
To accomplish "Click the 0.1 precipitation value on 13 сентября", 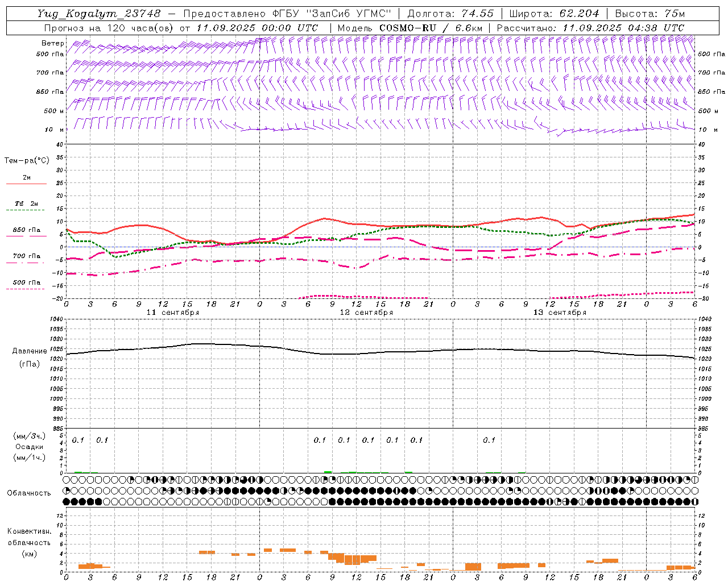I will [489, 440].
